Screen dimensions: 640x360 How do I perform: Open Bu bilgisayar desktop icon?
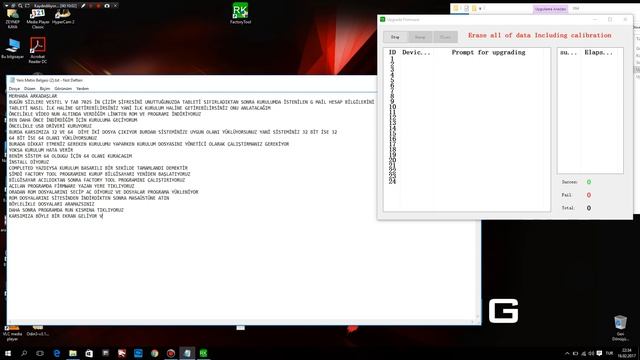[x=13, y=49]
